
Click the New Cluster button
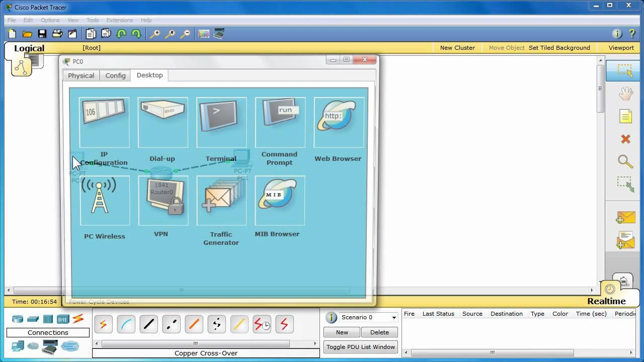(x=457, y=48)
